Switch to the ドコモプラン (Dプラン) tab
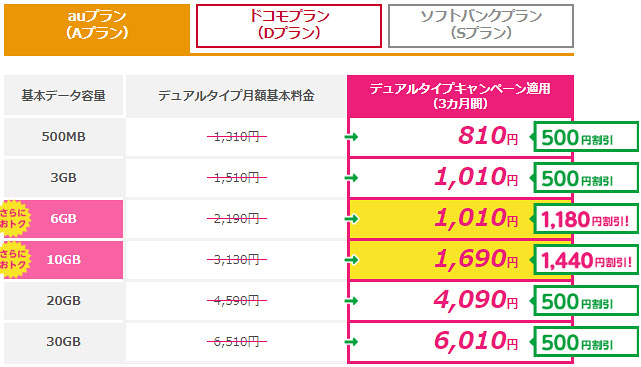The width and height of the screenshot is (641, 367). pos(289,26)
